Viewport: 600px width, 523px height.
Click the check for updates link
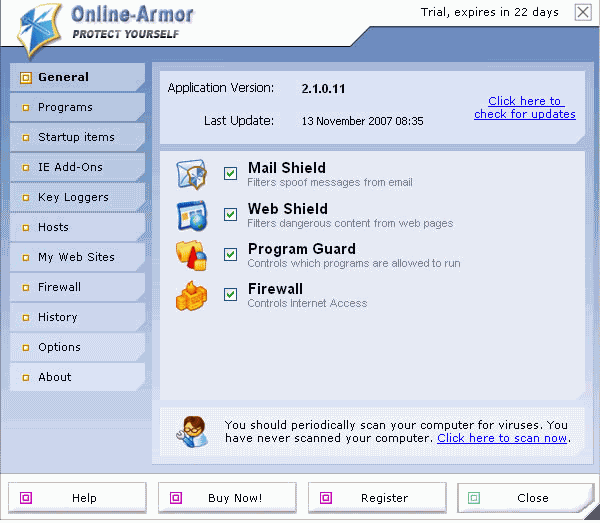click(x=525, y=108)
